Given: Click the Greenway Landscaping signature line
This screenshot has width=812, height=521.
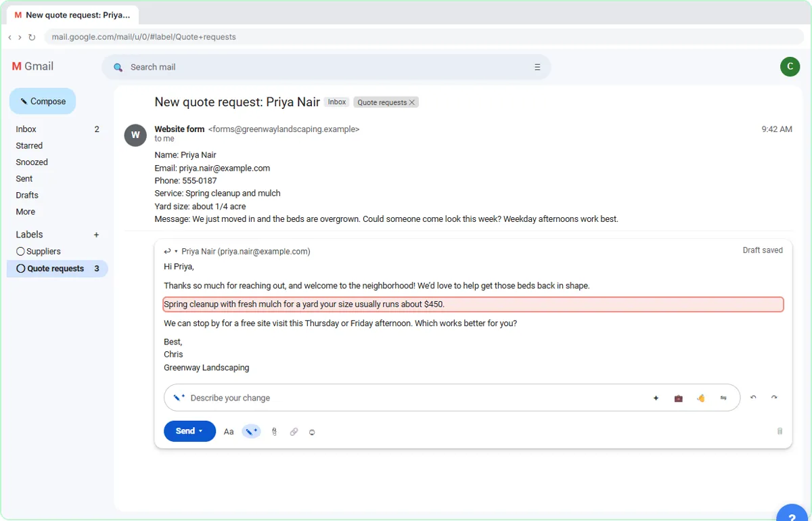Looking at the screenshot, I should (206, 368).
